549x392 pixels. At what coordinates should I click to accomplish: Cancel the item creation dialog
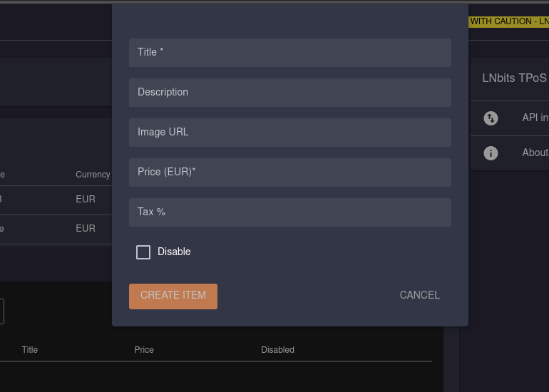coord(419,296)
